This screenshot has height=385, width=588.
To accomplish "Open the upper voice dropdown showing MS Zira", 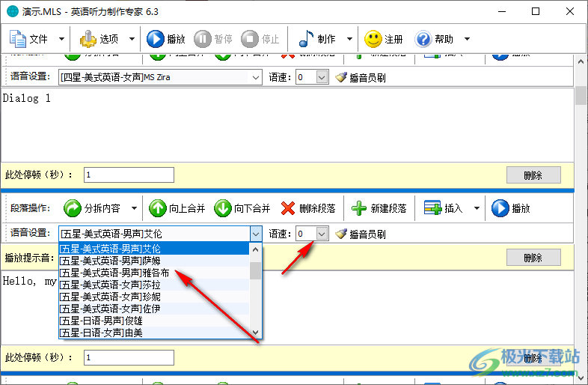I will [x=255, y=77].
